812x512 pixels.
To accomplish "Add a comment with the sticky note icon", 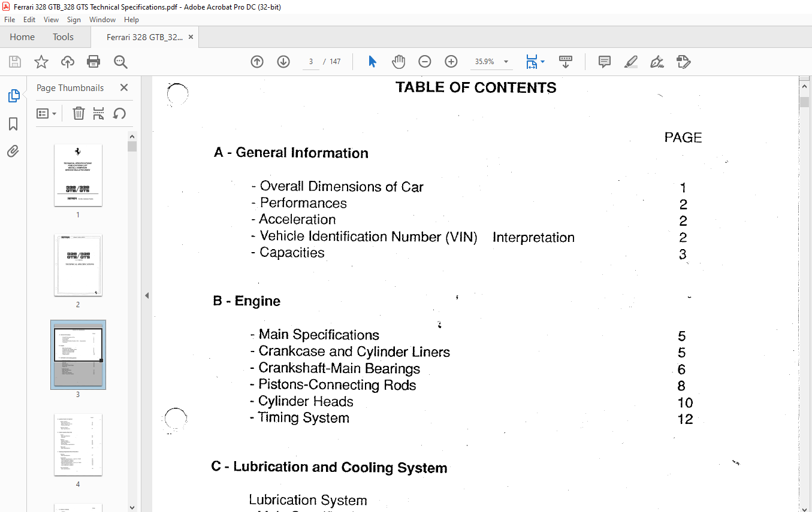I will click(605, 62).
